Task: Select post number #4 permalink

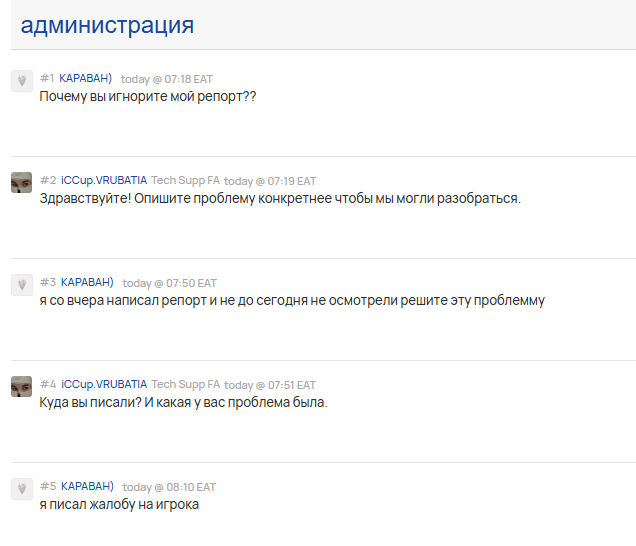Action: coord(48,384)
